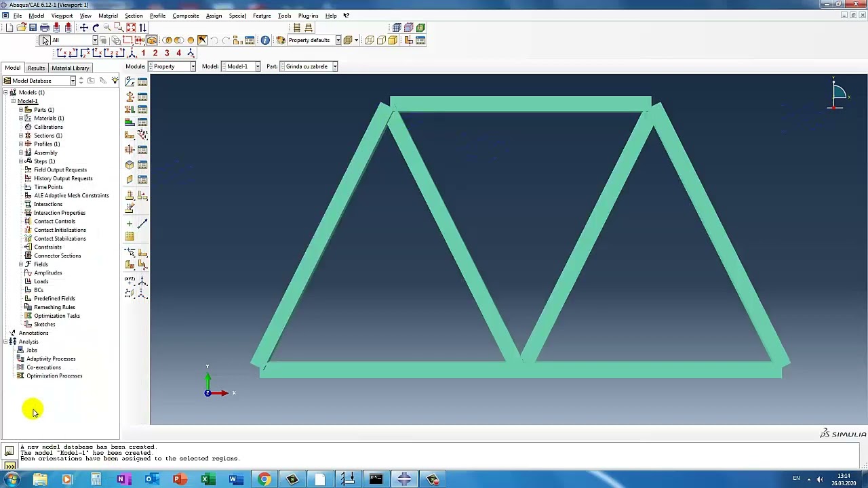Click the blue Query information icon
The height and width of the screenshot is (488, 868).
pos(265,40)
